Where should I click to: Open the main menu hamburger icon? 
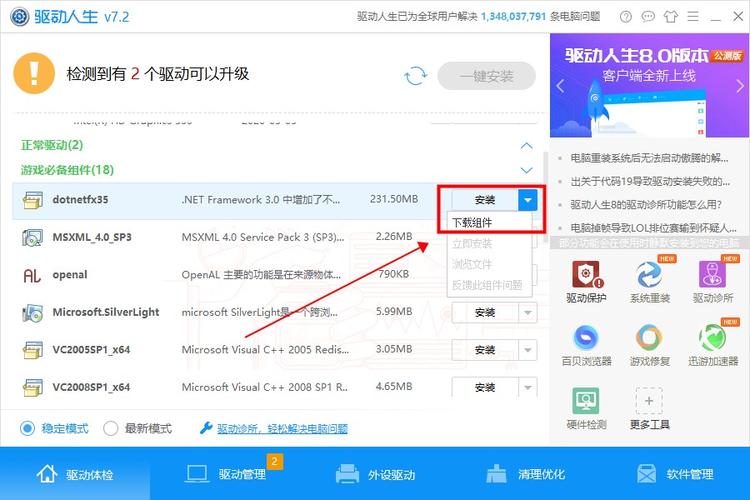click(x=693, y=17)
